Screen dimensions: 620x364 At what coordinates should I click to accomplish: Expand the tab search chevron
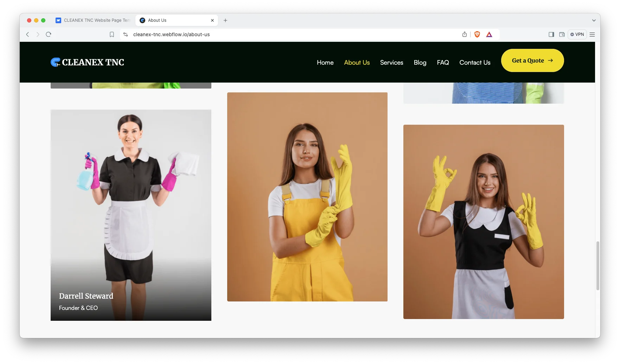(594, 20)
